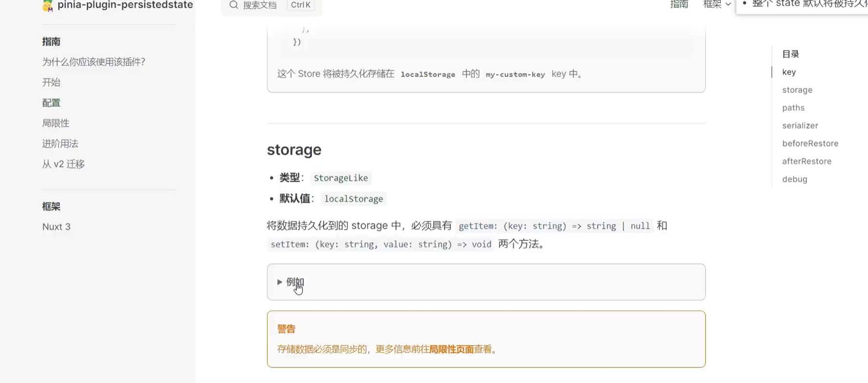This screenshot has width=868, height=383.
Task: Click the pinia-plugin-persistedstate logo icon
Action: click(47, 6)
